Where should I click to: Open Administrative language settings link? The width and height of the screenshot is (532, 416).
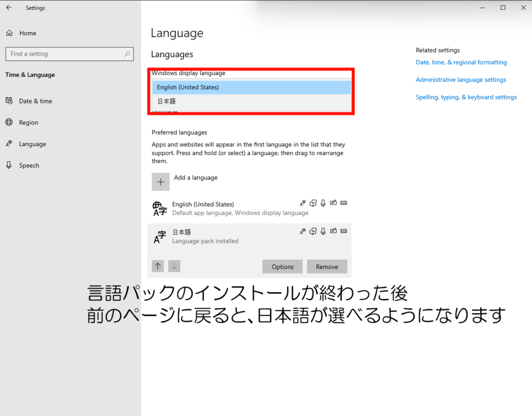[460, 80]
